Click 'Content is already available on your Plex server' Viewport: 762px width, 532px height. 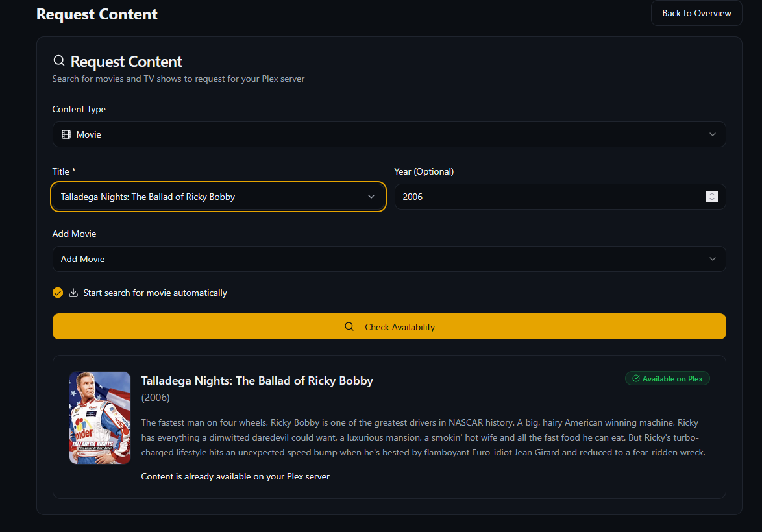(235, 477)
